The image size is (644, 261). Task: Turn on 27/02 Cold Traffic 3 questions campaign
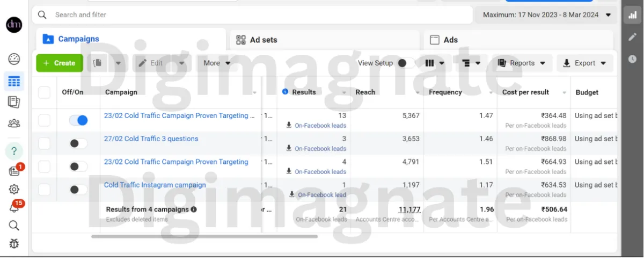pyautogui.click(x=78, y=143)
